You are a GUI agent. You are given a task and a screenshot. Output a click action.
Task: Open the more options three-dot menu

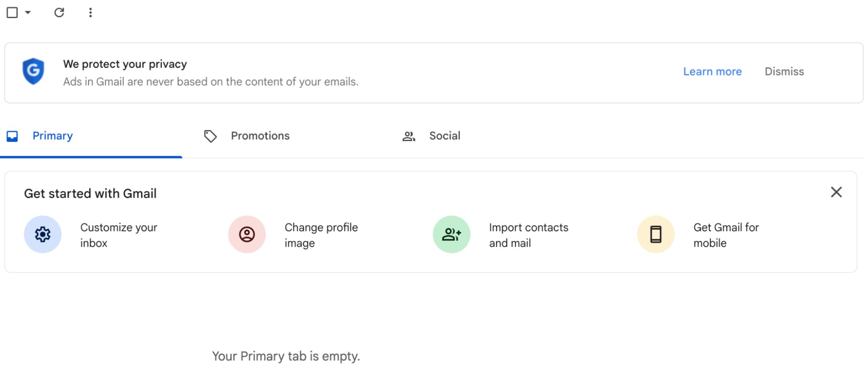[90, 13]
